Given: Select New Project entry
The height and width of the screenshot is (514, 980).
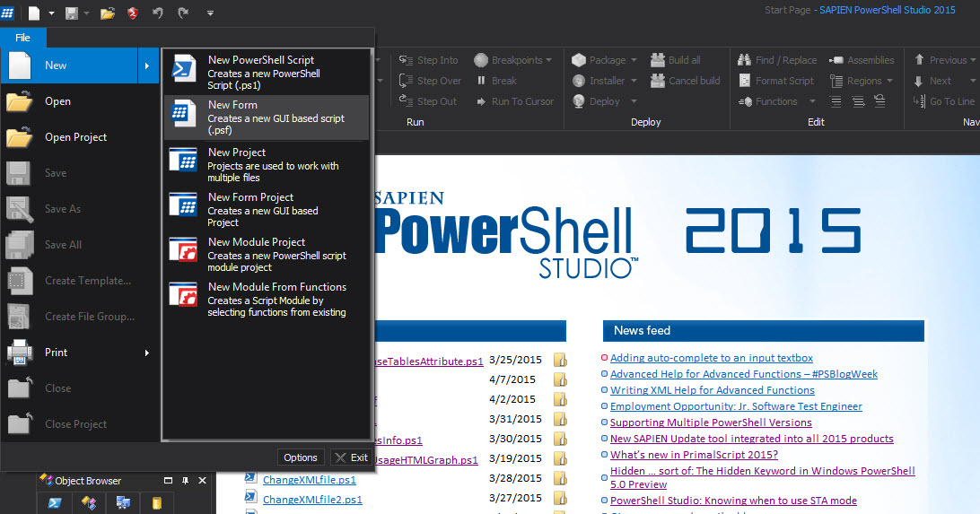Looking at the screenshot, I should coord(267,164).
